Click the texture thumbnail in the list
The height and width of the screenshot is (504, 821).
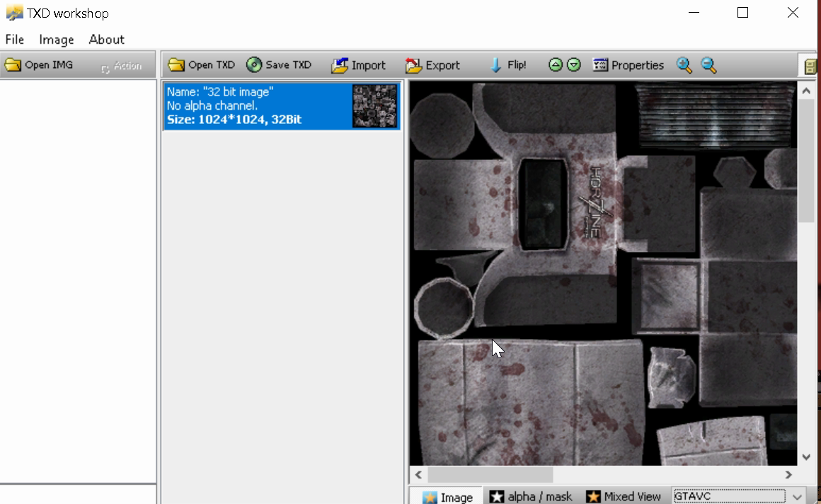point(375,106)
